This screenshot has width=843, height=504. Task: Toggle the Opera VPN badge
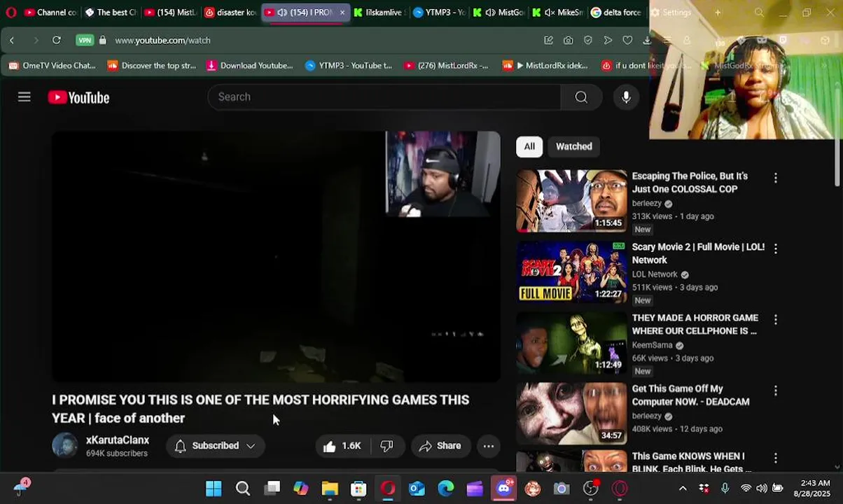pyautogui.click(x=85, y=41)
